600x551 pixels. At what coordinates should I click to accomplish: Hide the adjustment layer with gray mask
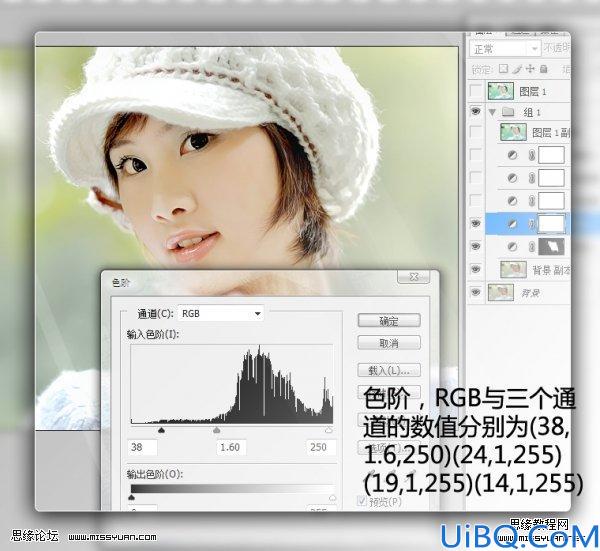(x=476, y=246)
